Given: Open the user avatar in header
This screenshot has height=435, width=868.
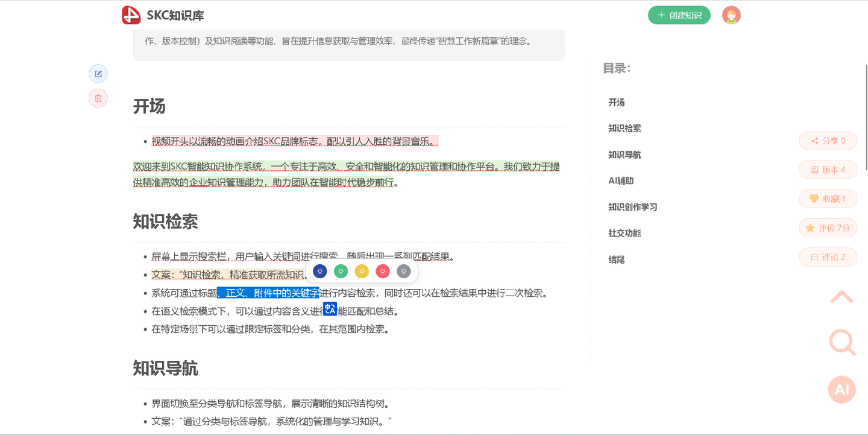Looking at the screenshot, I should point(731,15).
